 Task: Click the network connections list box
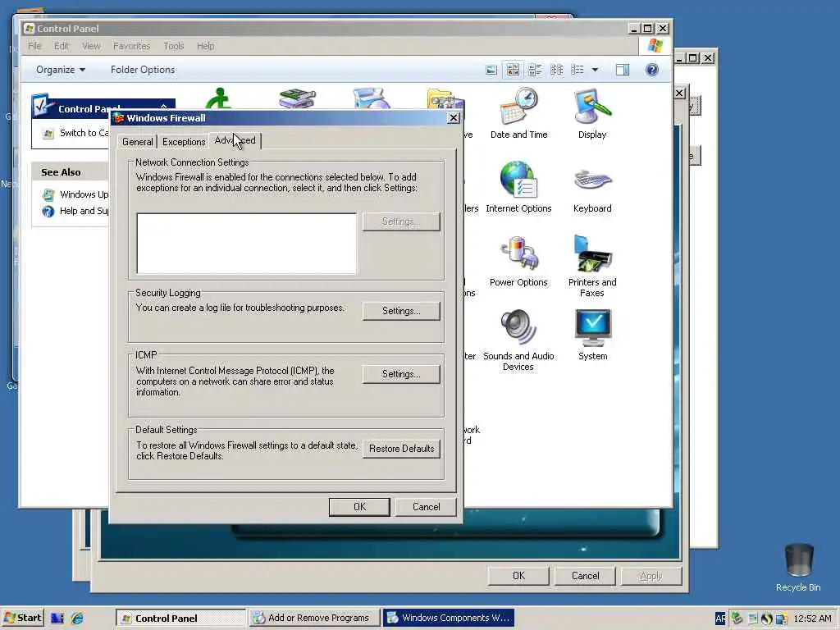click(246, 244)
